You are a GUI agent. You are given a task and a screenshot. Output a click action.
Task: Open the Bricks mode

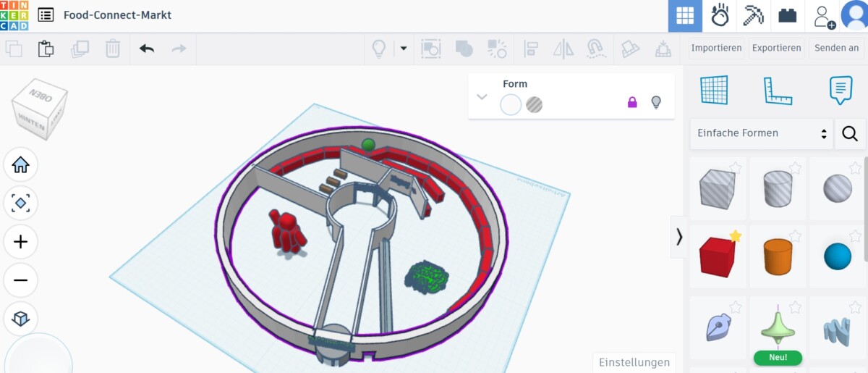pyautogui.click(x=787, y=15)
